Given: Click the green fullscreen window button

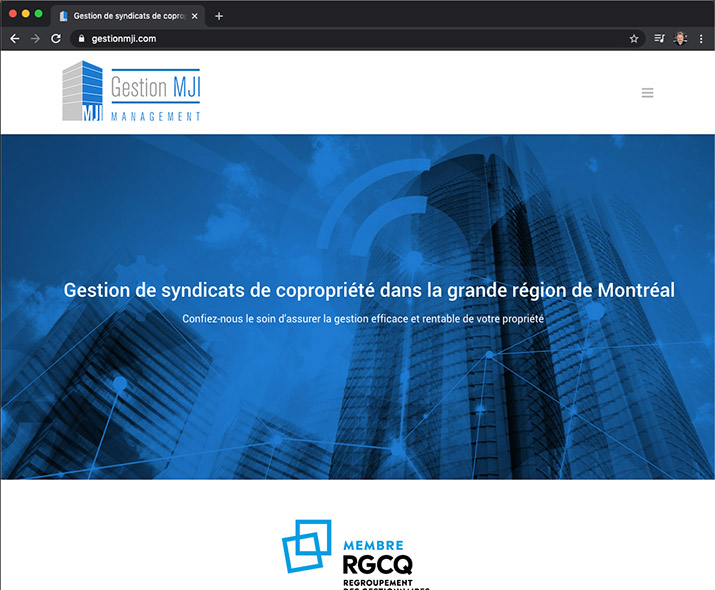Looking at the screenshot, I should tap(39, 14).
